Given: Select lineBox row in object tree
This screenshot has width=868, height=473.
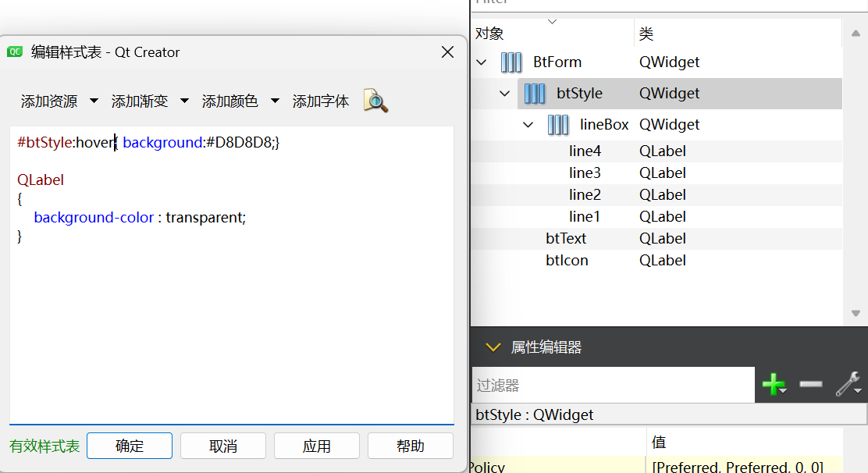Looking at the screenshot, I should pos(658,124).
